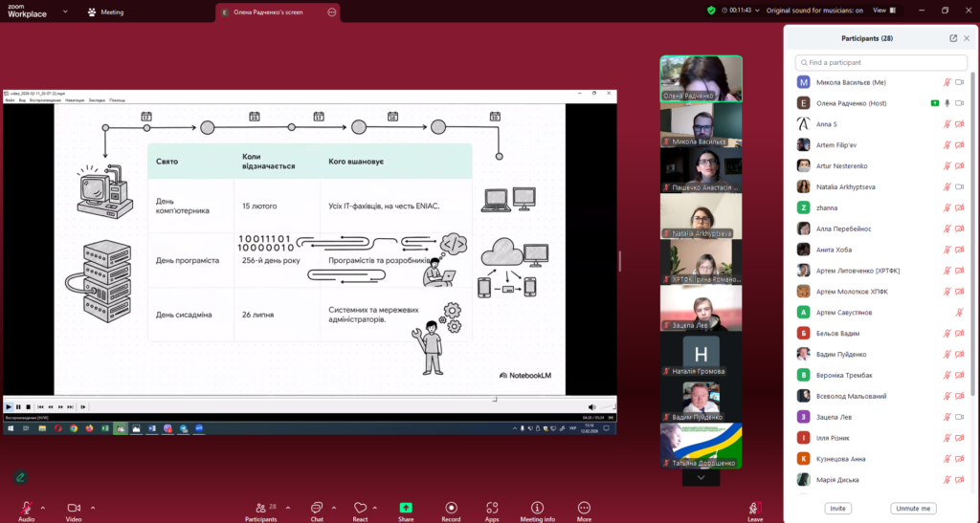
Task: Click the annotate pencil icon
Action: 20,476
